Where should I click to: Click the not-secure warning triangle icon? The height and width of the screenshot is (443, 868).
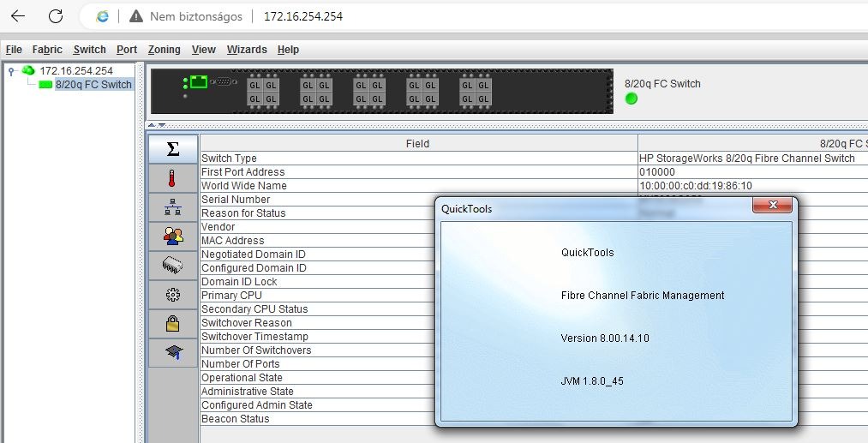click(135, 16)
